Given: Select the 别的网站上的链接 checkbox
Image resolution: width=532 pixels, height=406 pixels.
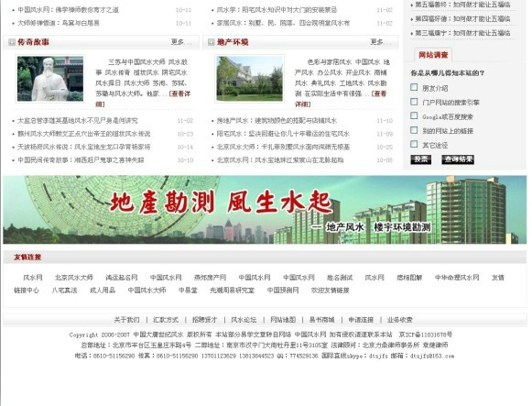Looking at the screenshot, I should click(x=414, y=130).
